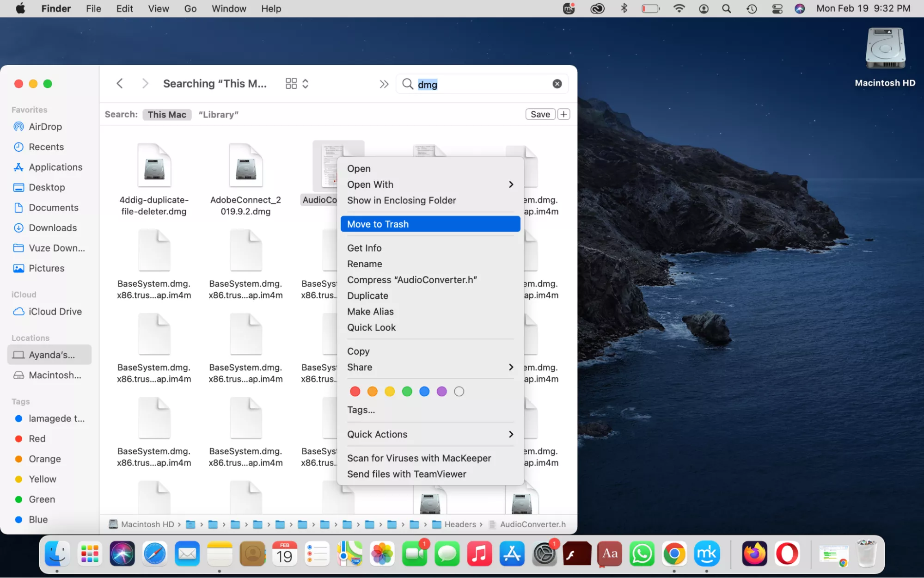Image resolution: width=924 pixels, height=578 pixels.
Task: Choose Move to Trash from context menu
Action: click(430, 224)
